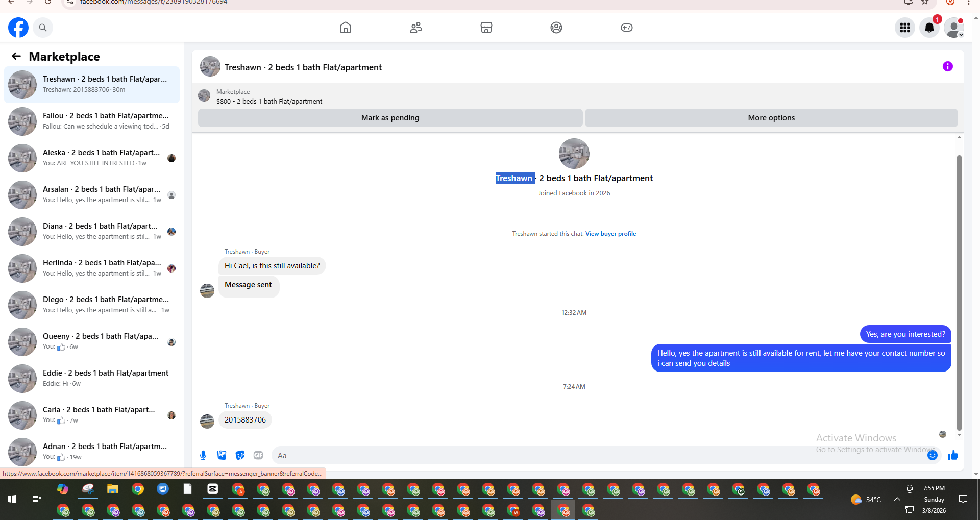Open Treshawn conversation in list
This screenshot has width=980, height=520.
(x=92, y=84)
